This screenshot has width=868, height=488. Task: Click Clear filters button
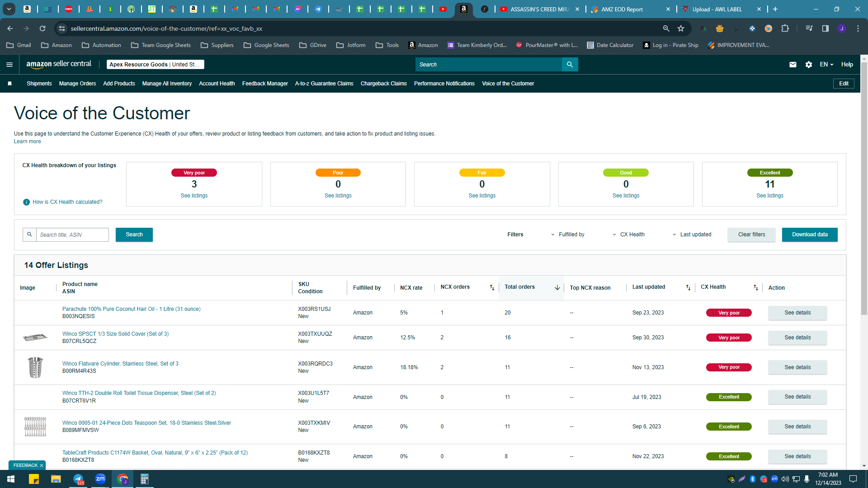click(x=751, y=235)
